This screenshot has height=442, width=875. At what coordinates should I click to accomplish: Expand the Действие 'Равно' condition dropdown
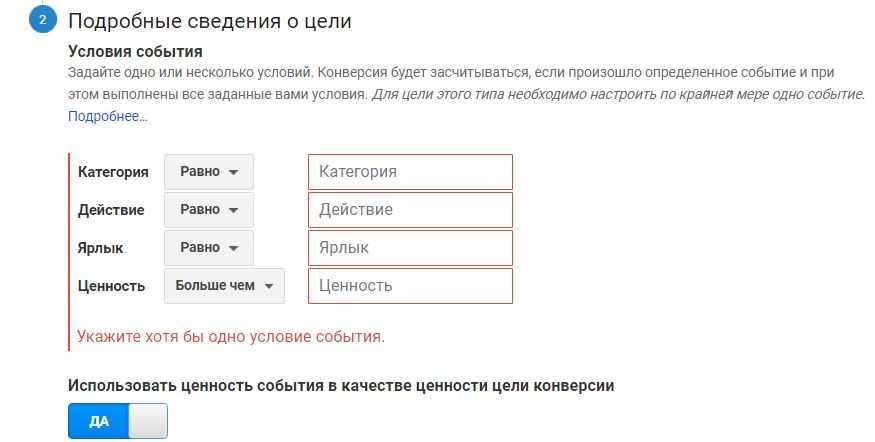click(x=209, y=210)
